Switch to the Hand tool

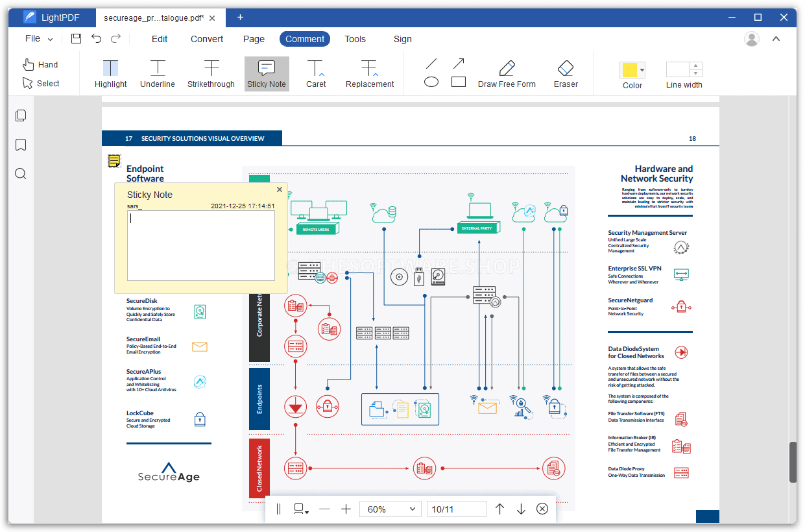click(40, 65)
